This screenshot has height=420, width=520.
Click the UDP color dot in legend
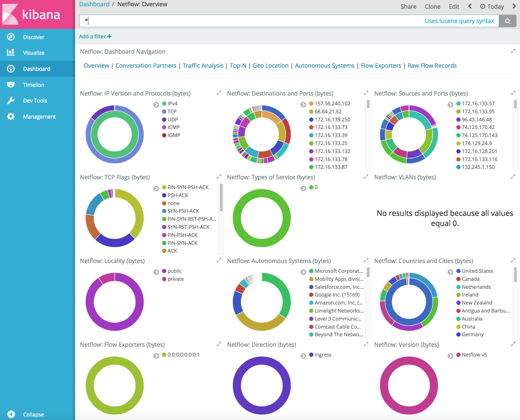point(164,120)
